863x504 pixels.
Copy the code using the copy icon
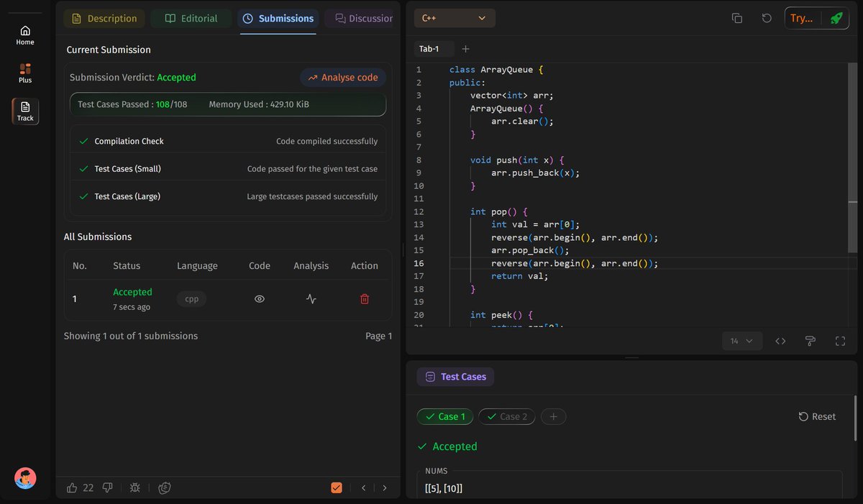(x=737, y=18)
